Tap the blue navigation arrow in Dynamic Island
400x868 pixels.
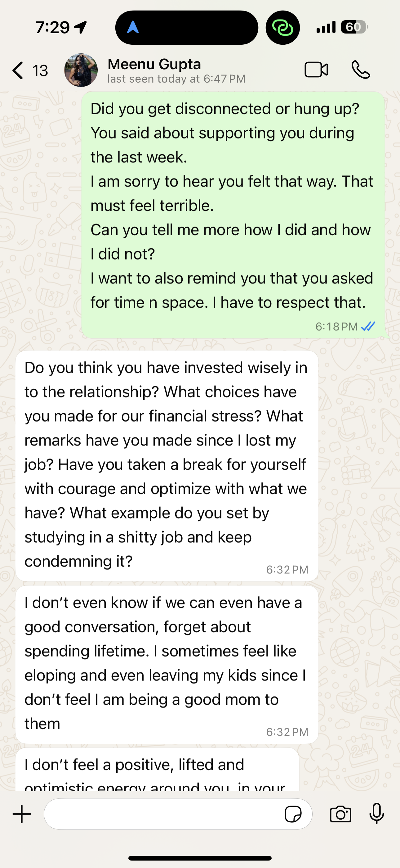click(x=133, y=27)
